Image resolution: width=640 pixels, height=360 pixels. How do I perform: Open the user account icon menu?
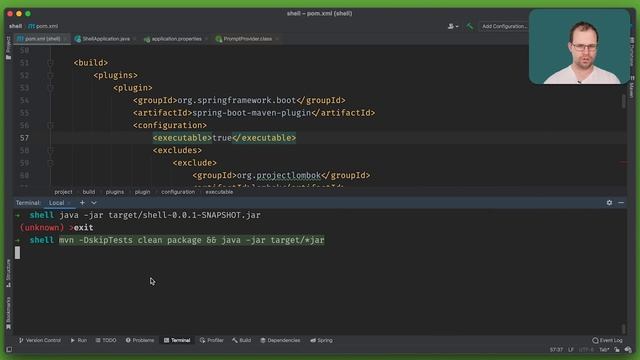click(x=453, y=26)
